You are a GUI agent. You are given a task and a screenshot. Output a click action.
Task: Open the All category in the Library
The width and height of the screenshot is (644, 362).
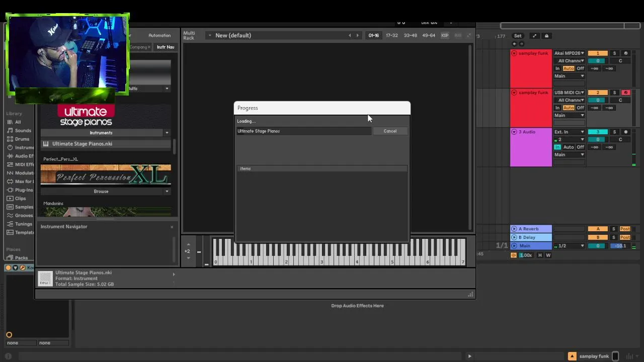point(18,122)
